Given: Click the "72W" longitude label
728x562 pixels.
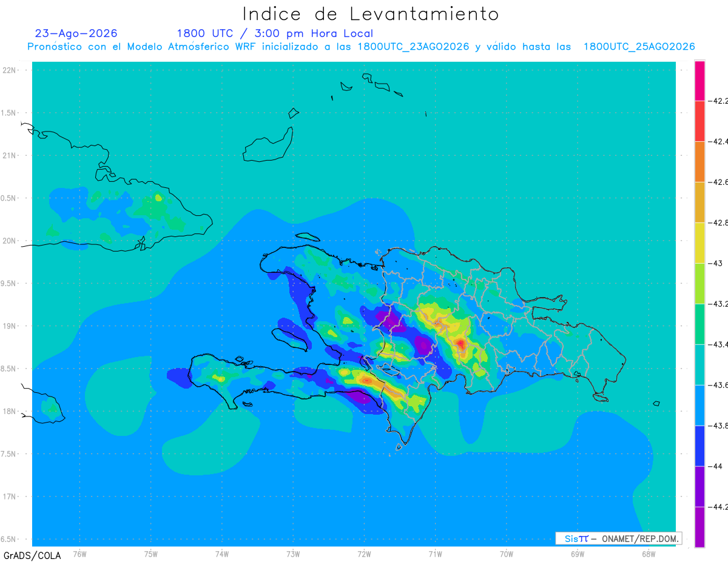Looking at the screenshot, I should click(364, 554).
